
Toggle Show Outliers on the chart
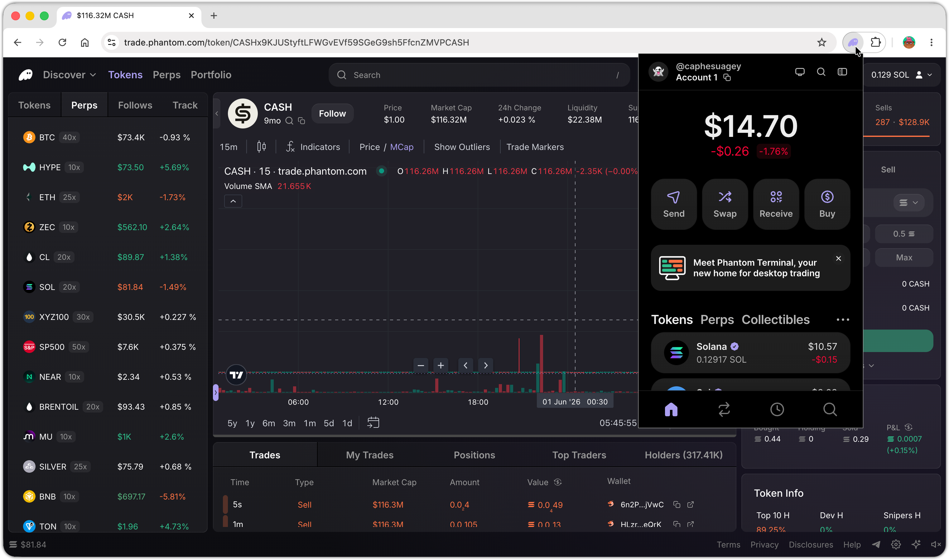click(x=462, y=147)
